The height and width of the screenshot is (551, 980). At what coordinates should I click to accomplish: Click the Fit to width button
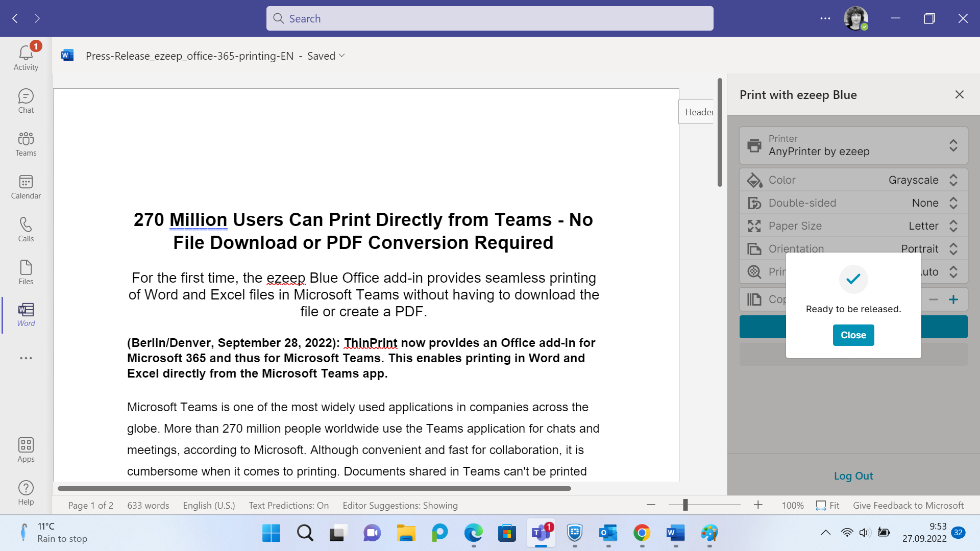[828, 505]
